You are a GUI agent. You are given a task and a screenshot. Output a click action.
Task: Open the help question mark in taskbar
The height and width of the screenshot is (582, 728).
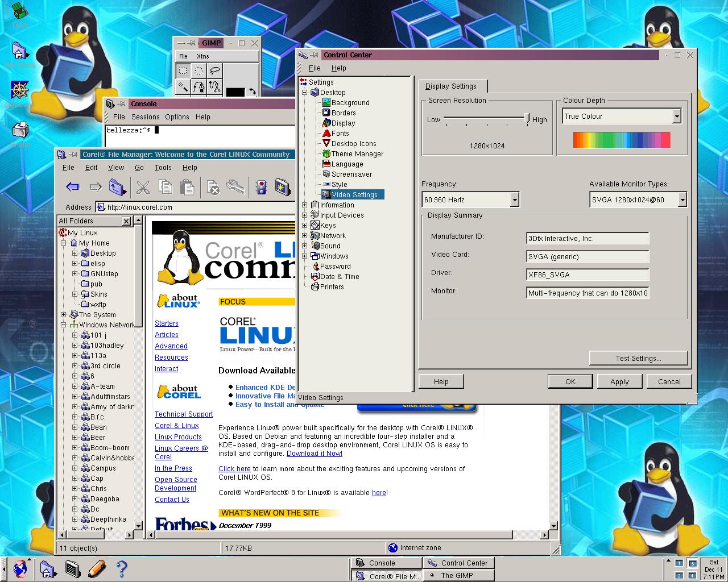tap(121, 568)
